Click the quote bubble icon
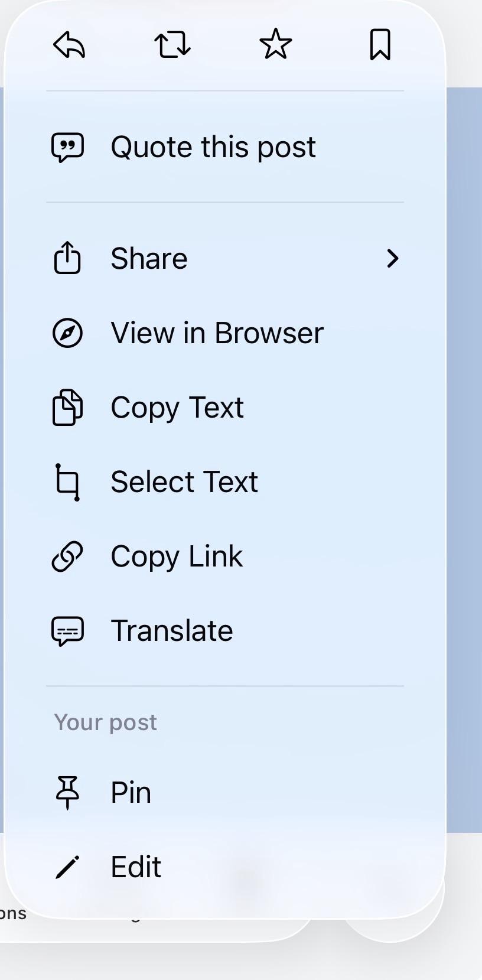Screen dimensions: 482x980 68,147
